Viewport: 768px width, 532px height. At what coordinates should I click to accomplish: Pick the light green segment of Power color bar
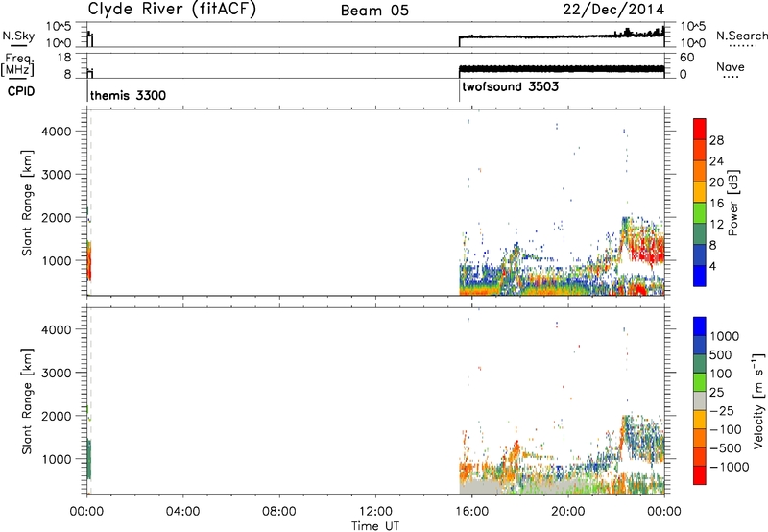point(700,212)
